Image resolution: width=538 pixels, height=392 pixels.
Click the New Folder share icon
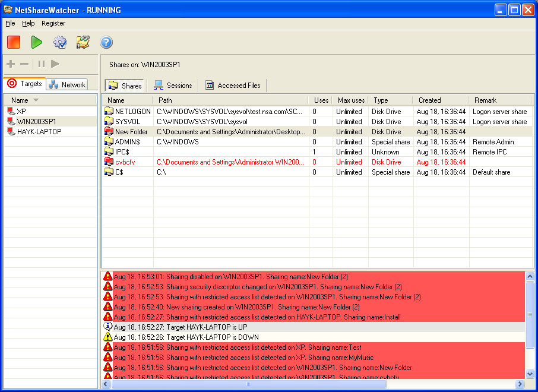[x=109, y=131]
